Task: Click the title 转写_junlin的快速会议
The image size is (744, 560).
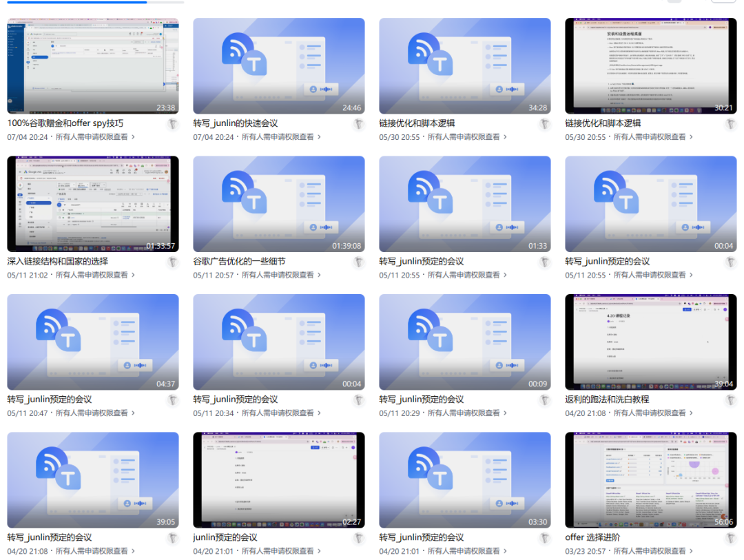Action: click(x=236, y=123)
